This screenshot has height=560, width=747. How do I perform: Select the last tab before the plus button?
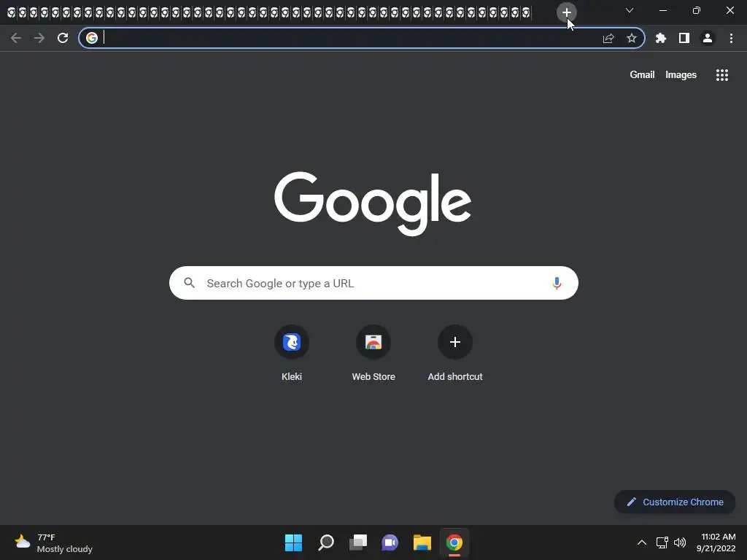tap(526, 12)
